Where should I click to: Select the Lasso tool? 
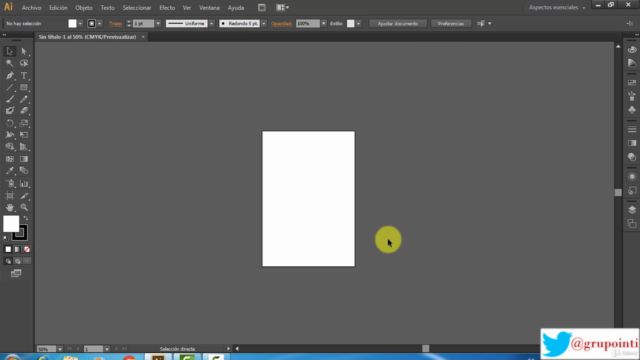[24, 63]
